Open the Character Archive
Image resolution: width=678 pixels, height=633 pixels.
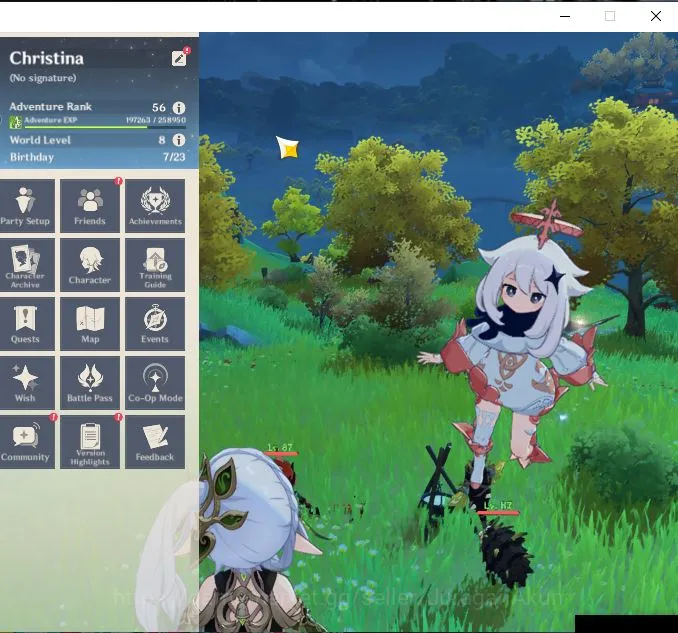coord(27,265)
